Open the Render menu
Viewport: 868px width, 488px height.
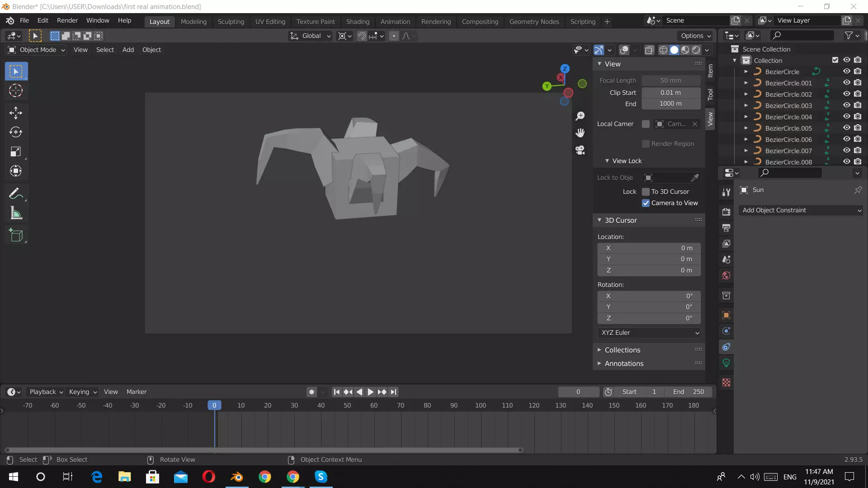[x=67, y=20]
